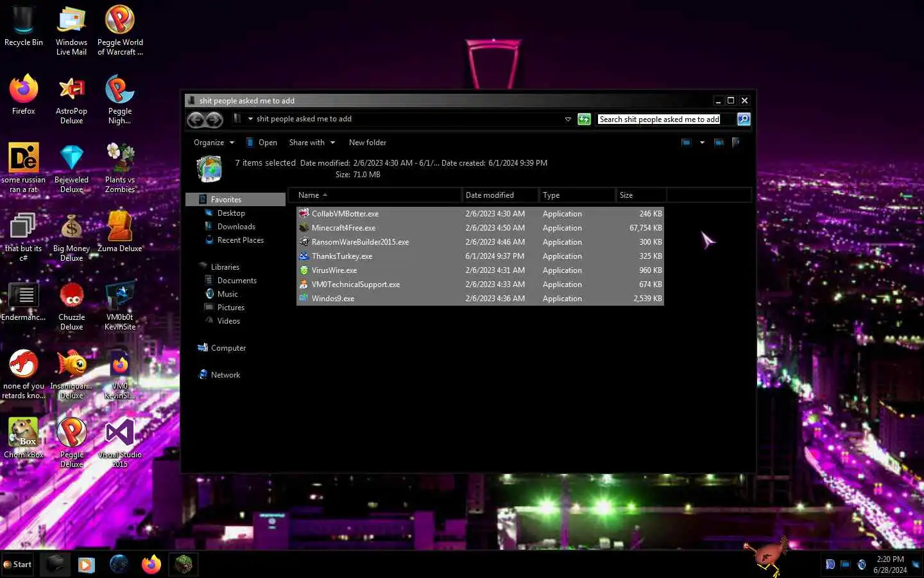924x578 pixels.
Task: Open the Videos library
Action: (228, 321)
